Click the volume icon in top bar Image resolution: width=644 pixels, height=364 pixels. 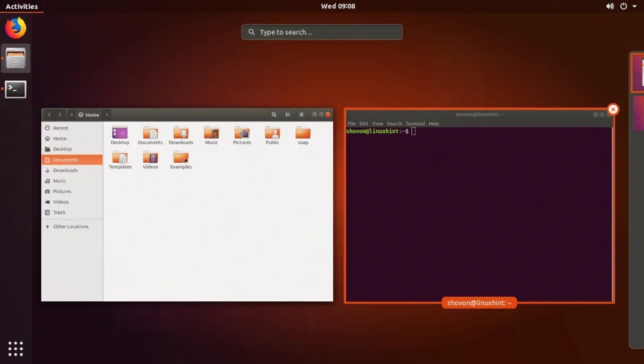tap(610, 6)
